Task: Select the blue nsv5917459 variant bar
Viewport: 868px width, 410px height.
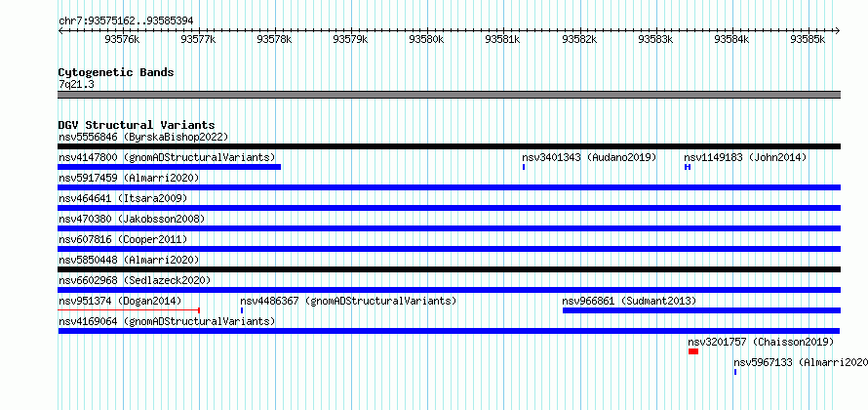Action: [x=449, y=187]
